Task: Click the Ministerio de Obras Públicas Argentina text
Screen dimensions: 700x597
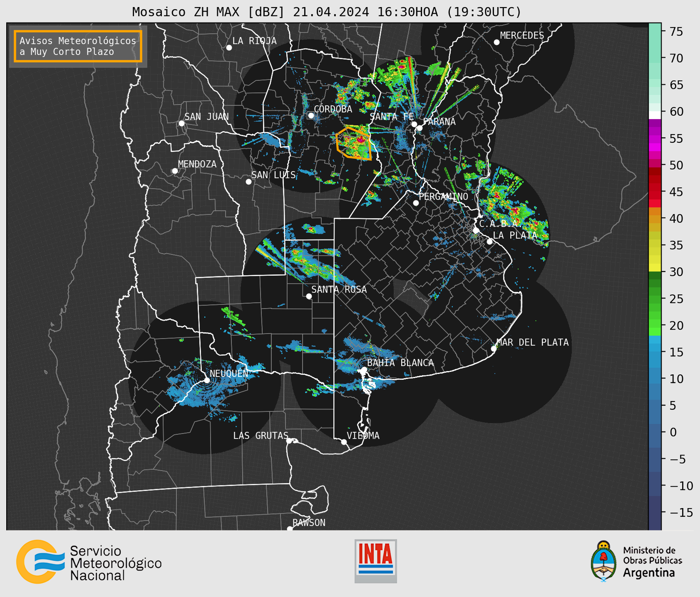Action: point(652,562)
